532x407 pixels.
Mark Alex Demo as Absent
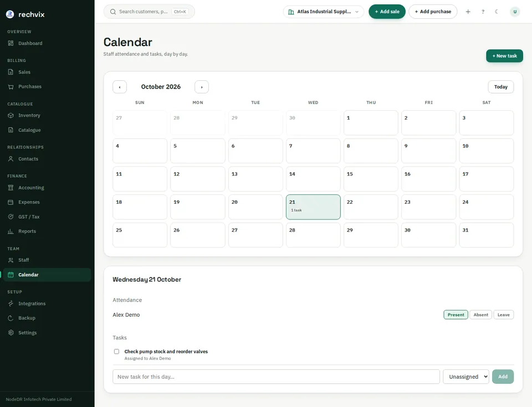[x=481, y=315]
